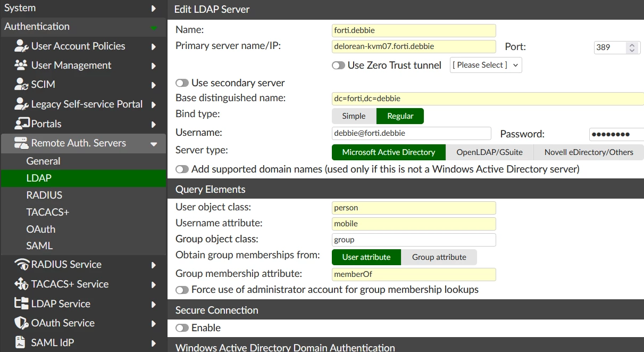Viewport: 644px width, 352px height.
Task: Select OpenLDAP/GSuite server type
Action: pyautogui.click(x=489, y=152)
